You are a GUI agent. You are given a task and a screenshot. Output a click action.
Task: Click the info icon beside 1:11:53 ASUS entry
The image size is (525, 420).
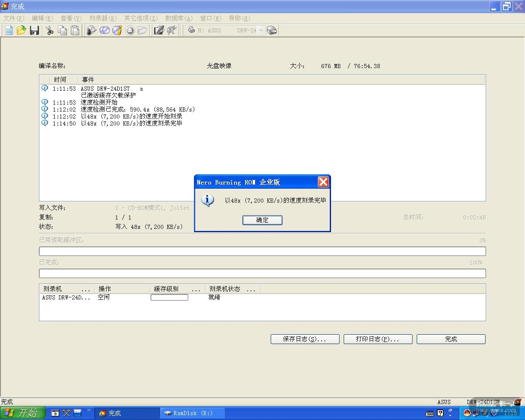[x=45, y=88]
